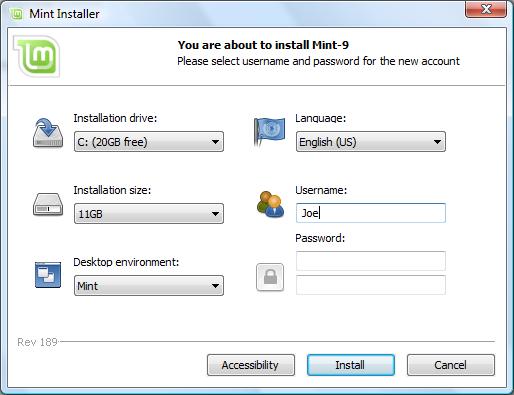Click the password padlock icon
Image resolution: width=514 pixels, height=395 pixels.
point(270,277)
